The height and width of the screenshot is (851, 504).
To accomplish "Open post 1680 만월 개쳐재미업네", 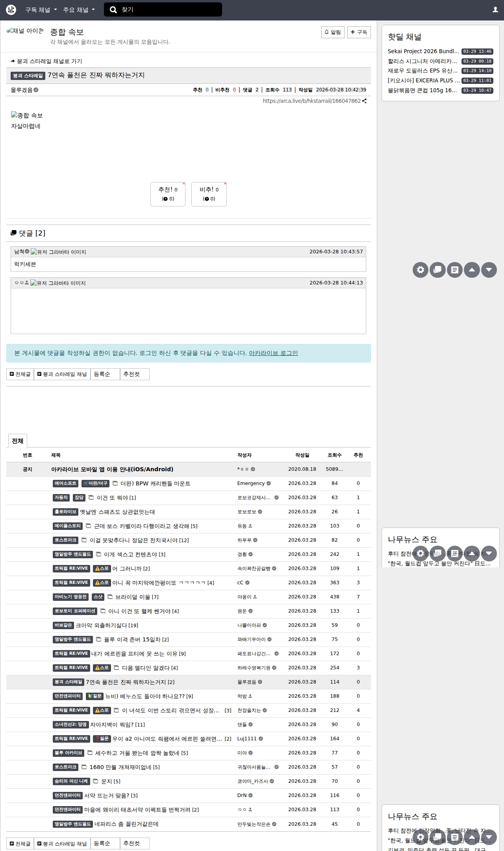I will coord(120,767).
